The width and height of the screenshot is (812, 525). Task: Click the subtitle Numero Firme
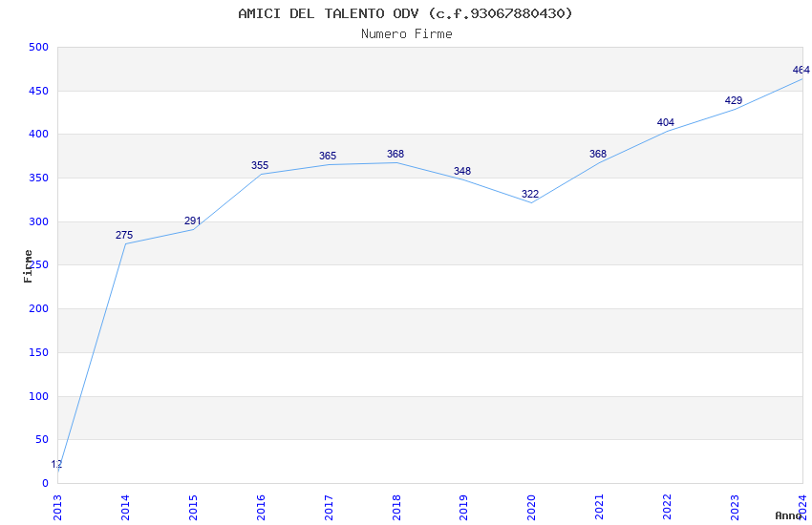(407, 33)
